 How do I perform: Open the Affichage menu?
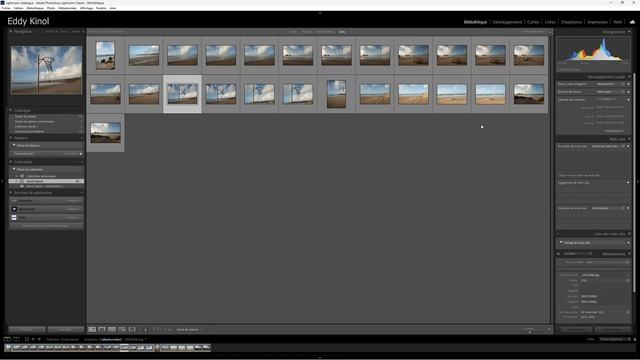click(86, 8)
